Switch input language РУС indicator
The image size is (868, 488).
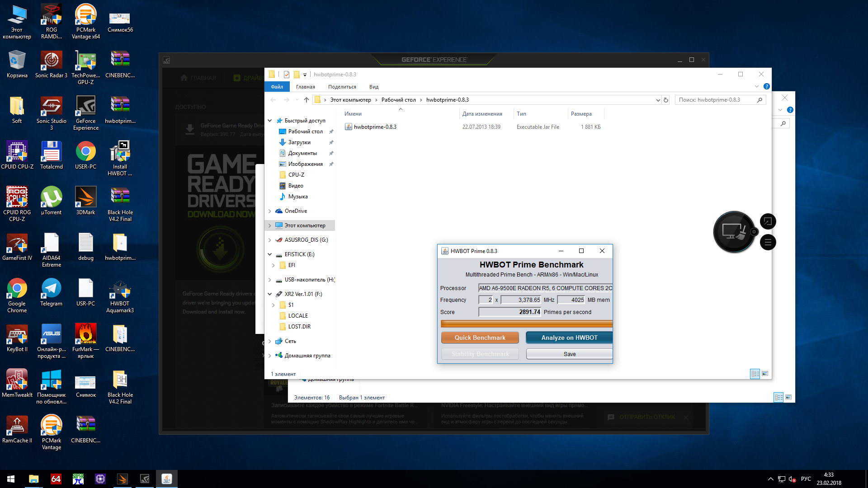point(806,479)
